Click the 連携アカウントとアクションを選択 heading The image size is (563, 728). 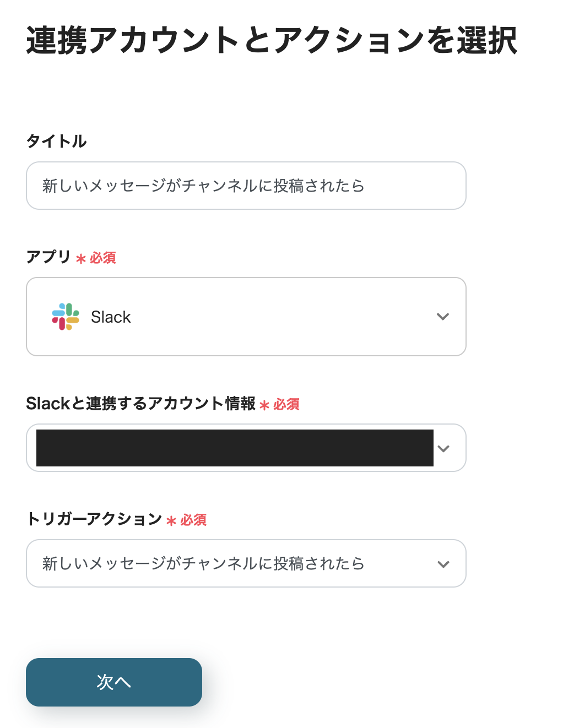pyautogui.click(x=271, y=40)
